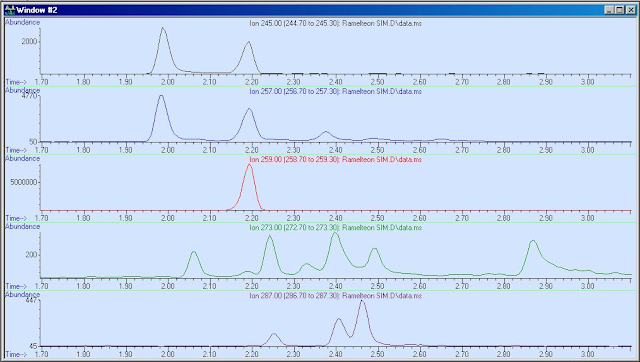640x362 pixels.
Task: Select the purple Ion 287.00 chromatogram title
Action: [x=336, y=296]
